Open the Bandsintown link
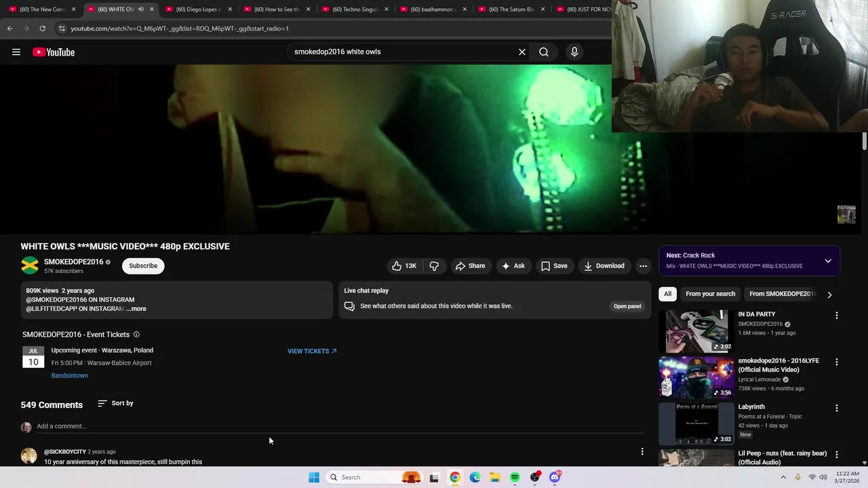Image resolution: width=868 pixels, height=488 pixels. pos(69,375)
